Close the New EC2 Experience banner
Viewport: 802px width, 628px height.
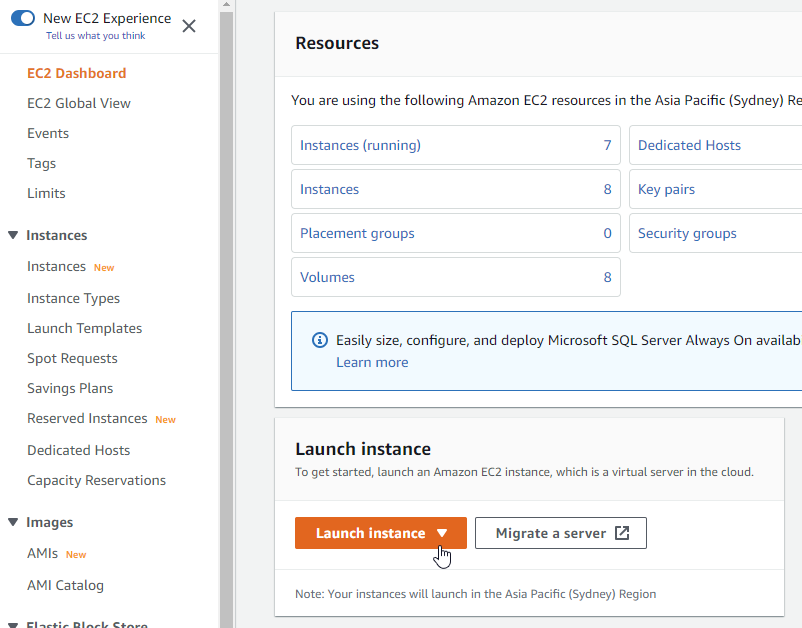tap(189, 26)
